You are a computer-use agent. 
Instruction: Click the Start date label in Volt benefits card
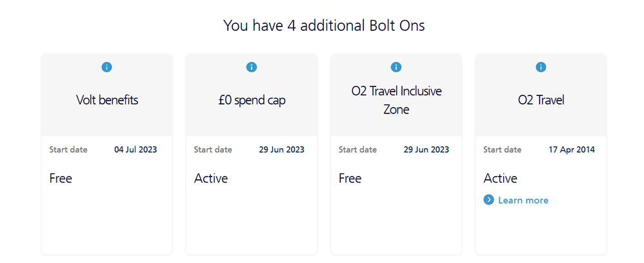(68, 150)
